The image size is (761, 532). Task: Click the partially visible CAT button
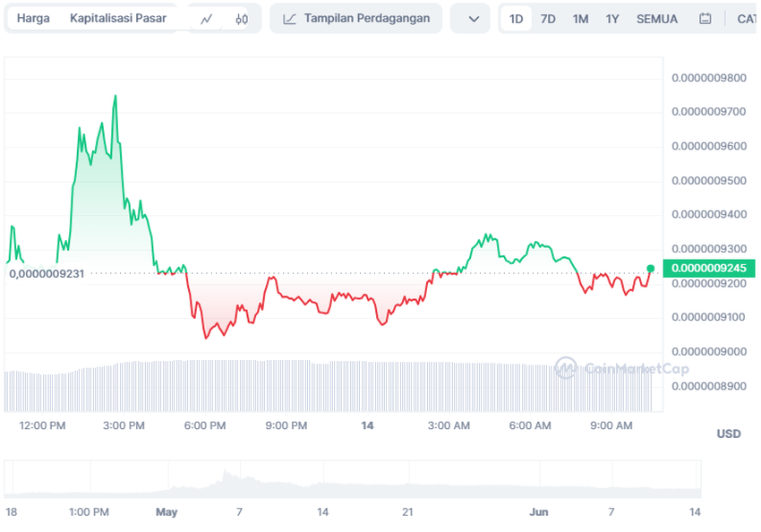pyautogui.click(x=745, y=19)
